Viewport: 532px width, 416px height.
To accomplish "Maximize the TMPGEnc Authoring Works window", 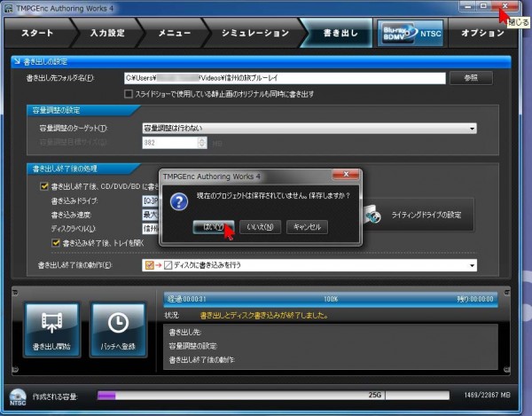I will pyautogui.click(x=483, y=6).
